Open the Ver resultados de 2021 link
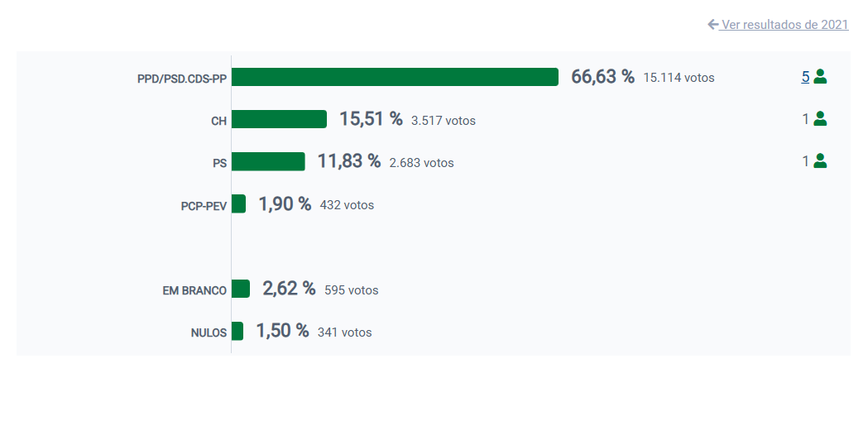The image size is (868, 421). click(784, 25)
